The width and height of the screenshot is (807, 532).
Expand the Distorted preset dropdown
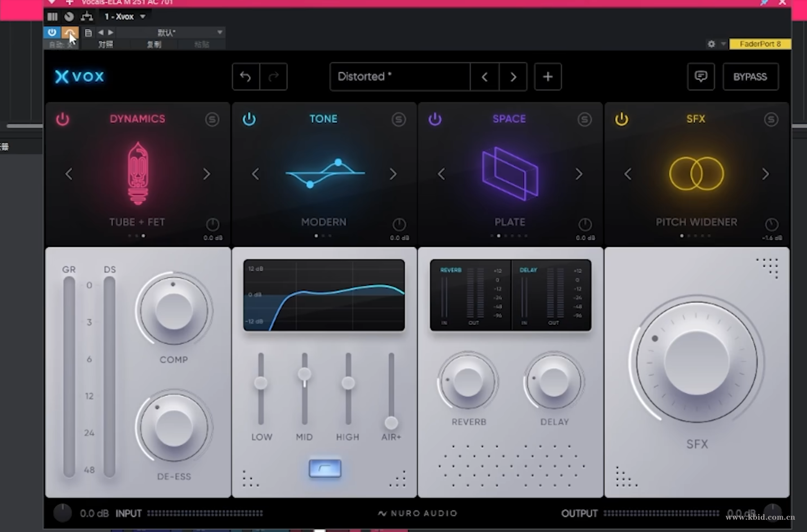coord(400,76)
